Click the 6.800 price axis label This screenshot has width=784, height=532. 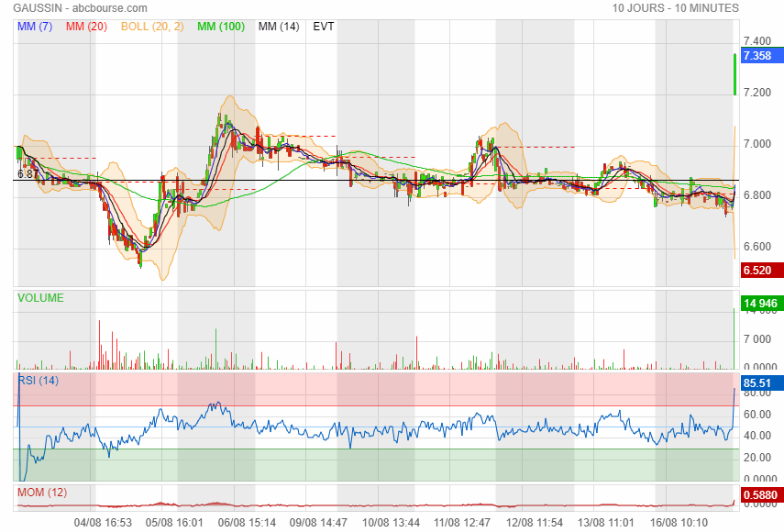pyautogui.click(x=757, y=195)
